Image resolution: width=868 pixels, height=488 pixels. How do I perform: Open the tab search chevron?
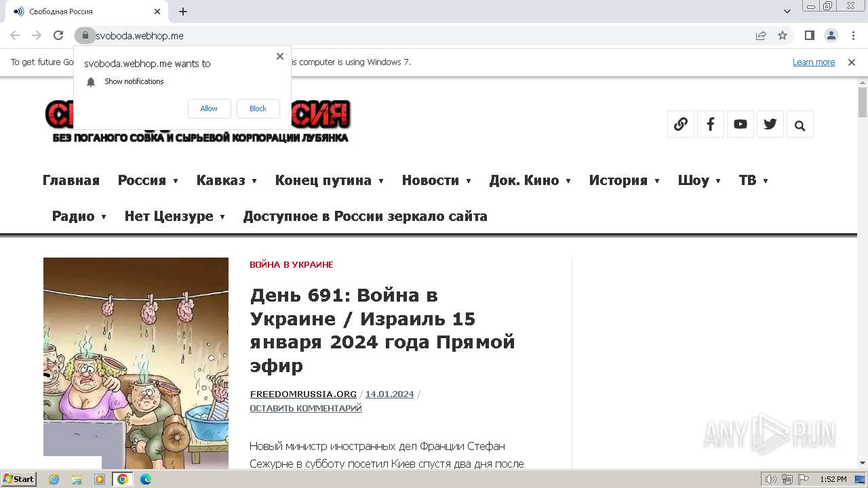coord(787,12)
